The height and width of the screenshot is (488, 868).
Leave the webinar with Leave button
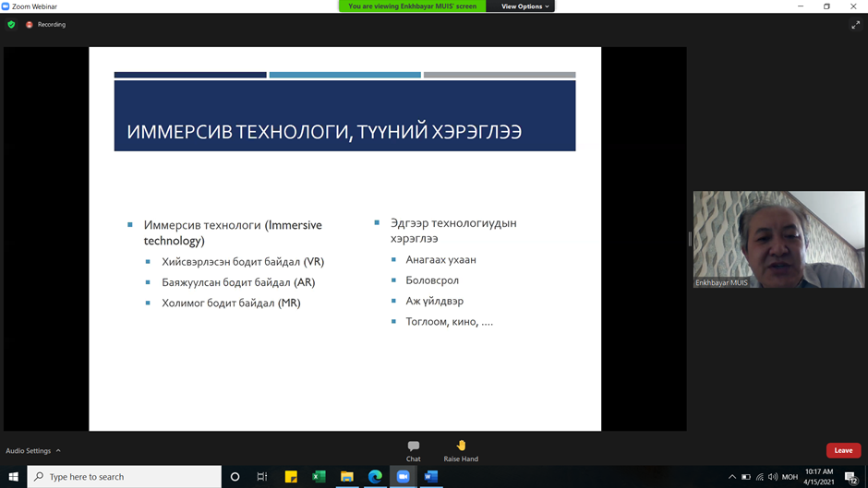[x=843, y=450]
